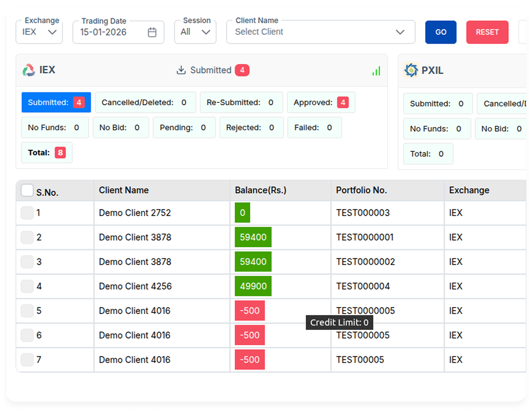Expand the Session dropdown set to All
Viewport: 532px width, 411px height.
click(x=195, y=32)
